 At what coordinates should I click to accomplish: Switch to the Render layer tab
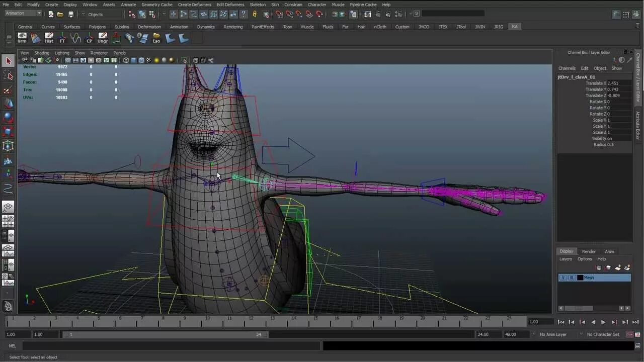589,251
